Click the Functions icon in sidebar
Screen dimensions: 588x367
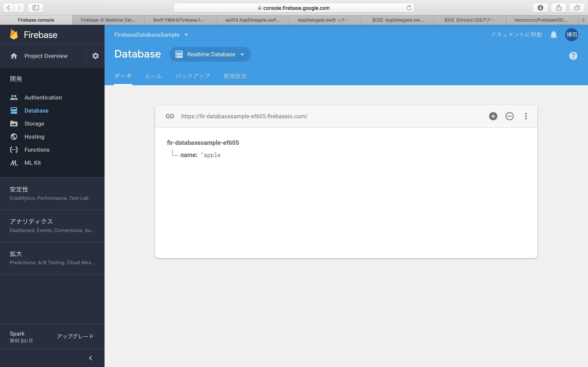coord(13,149)
